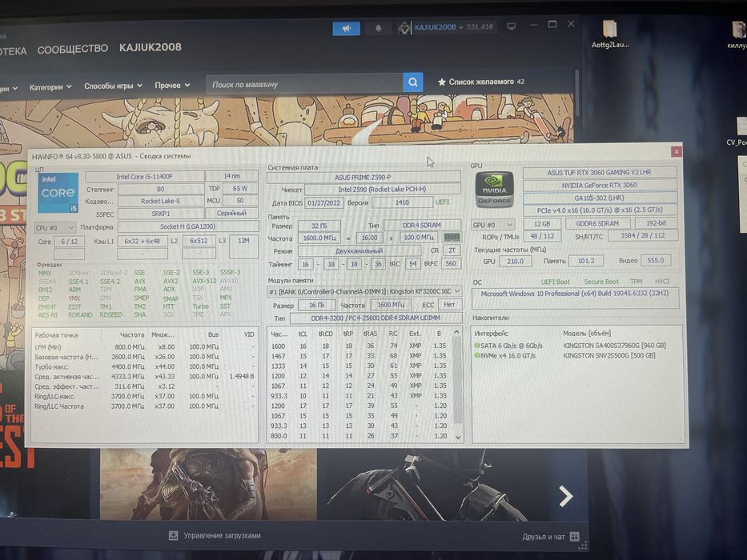Open KAJIUK2008 account dropdown in Steam title bar
The image size is (747, 560).
tap(438, 27)
